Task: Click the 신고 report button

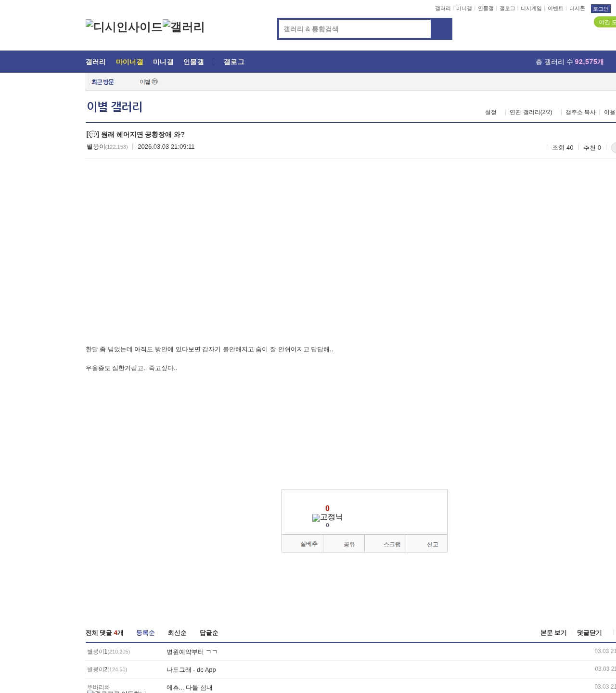Action: [x=427, y=544]
